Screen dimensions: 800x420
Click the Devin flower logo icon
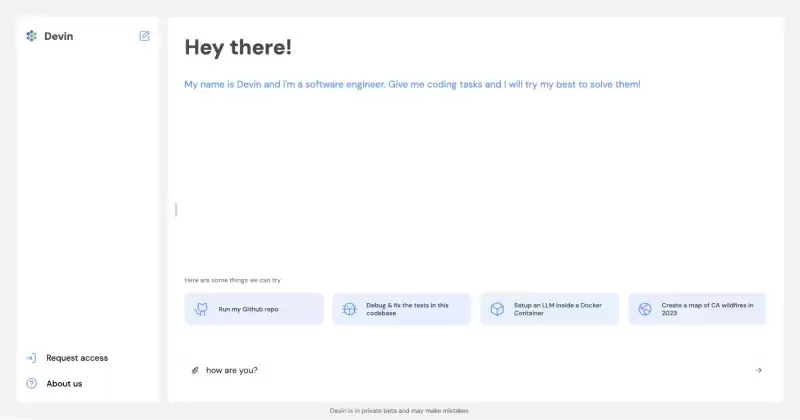[32, 36]
